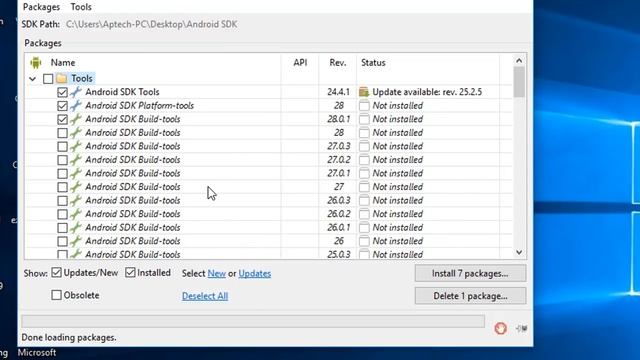Click the Deselect All link

[205, 296]
